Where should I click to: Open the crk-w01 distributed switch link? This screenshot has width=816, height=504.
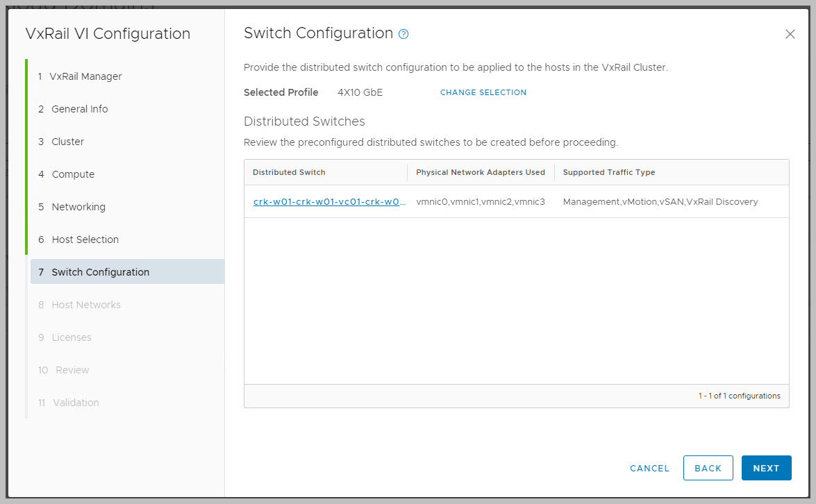[x=329, y=202]
